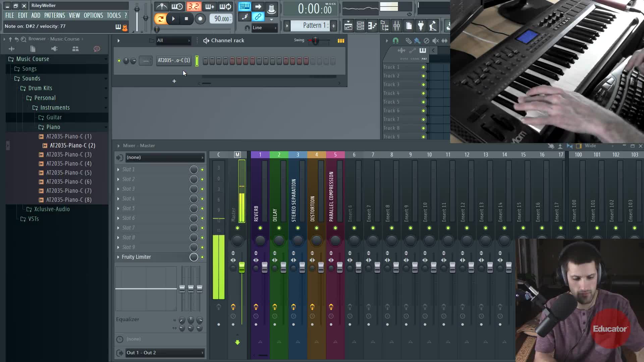Open the Piano roll view
Screen dimensions: 644x362
point(372,26)
